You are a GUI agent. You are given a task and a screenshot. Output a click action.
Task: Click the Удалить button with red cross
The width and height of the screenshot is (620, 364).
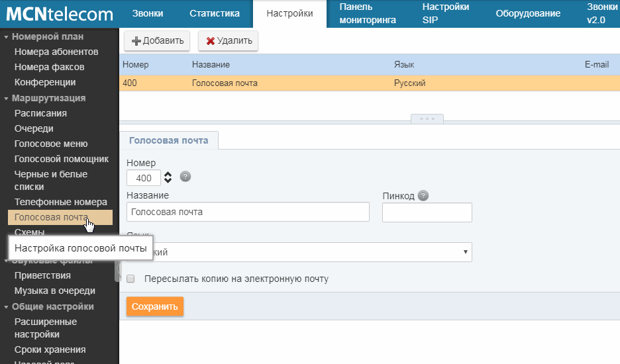[229, 40]
